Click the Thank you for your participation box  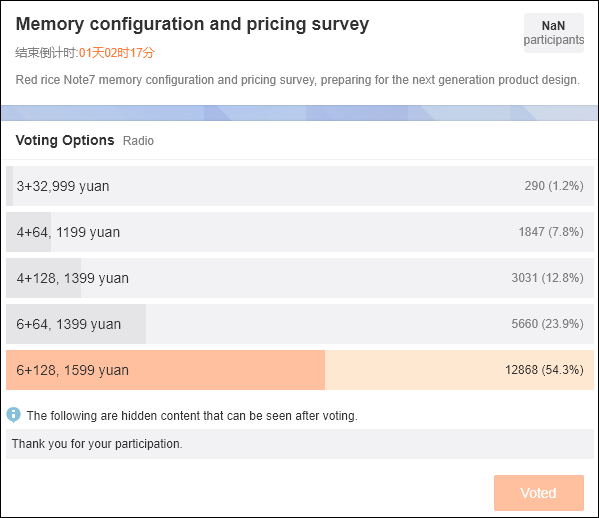pos(300,444)
